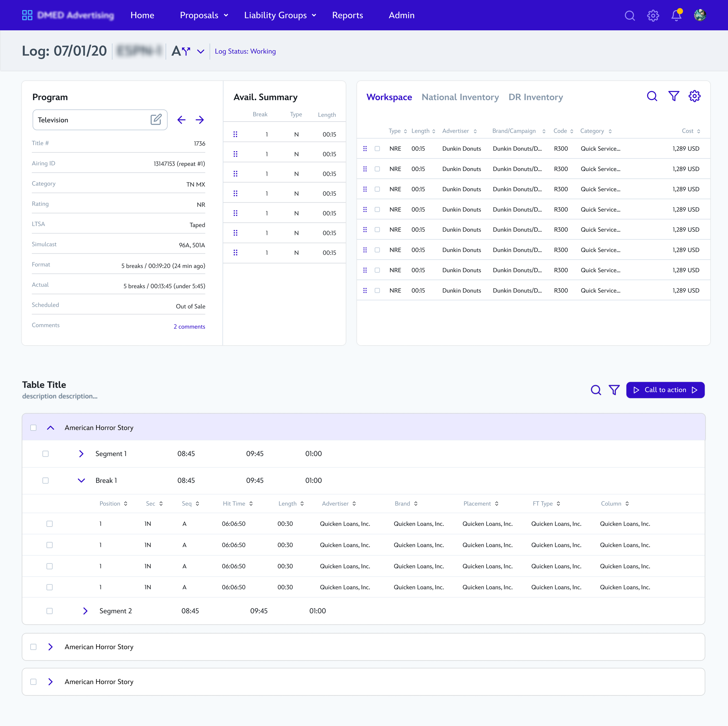Viewport: 728px width, 726px height.
Task: Click the notification bell icon
Action: pyautogui.click(x=676, y=15)
